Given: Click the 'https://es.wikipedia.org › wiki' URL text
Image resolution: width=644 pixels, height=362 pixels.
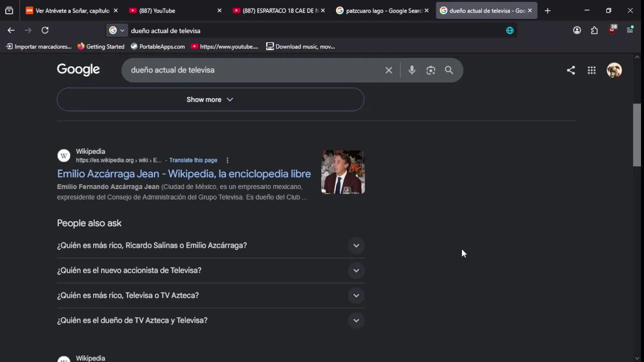Looking at the screenshot, I should (119, 160).
